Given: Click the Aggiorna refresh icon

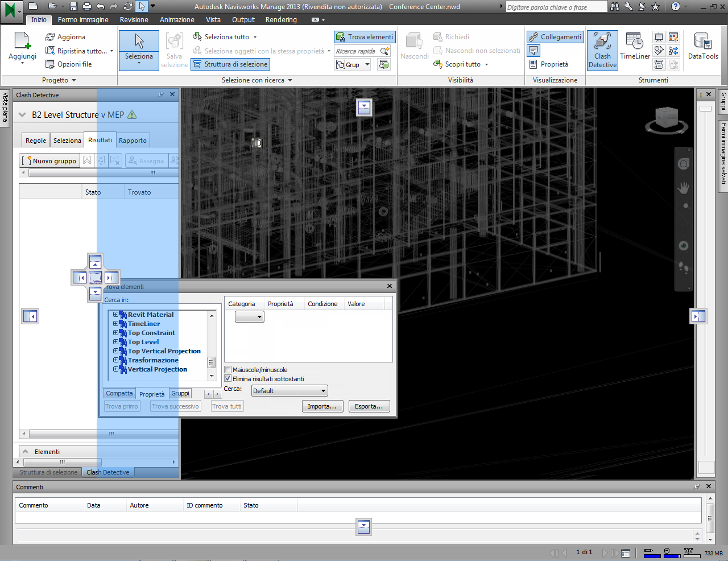Looking at the screenshot, I should click(50, 37).
